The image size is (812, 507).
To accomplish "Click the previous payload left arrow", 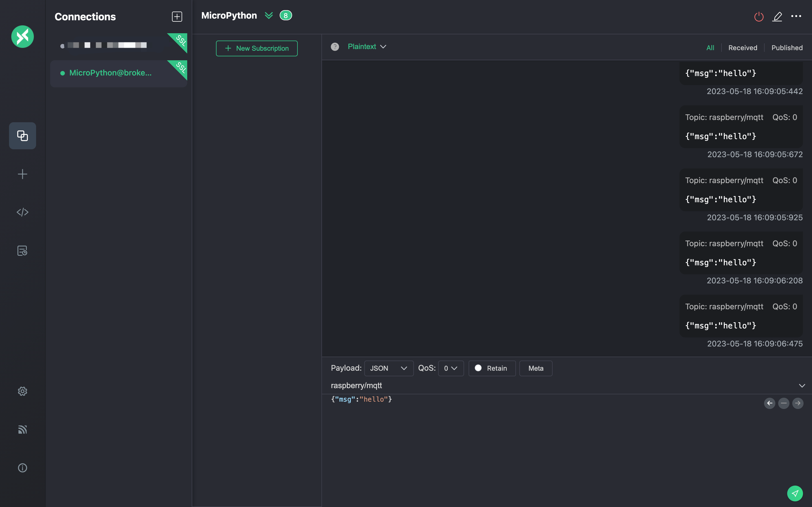I will tap(769, 403).
